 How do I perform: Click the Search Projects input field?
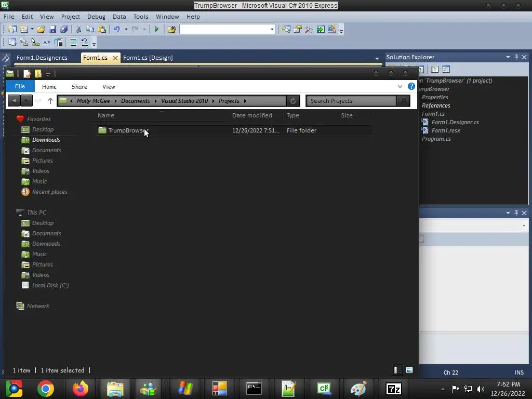(351, 101)
